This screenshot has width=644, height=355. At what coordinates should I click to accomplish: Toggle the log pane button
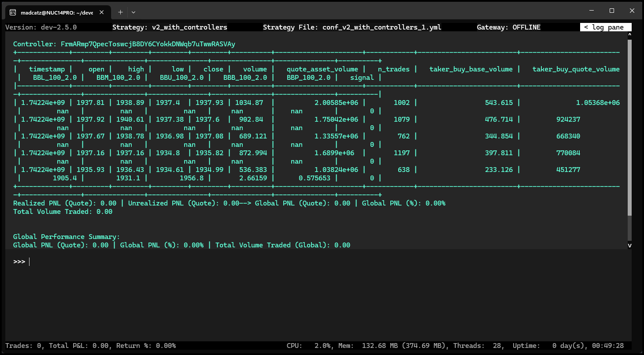point(605,27)
